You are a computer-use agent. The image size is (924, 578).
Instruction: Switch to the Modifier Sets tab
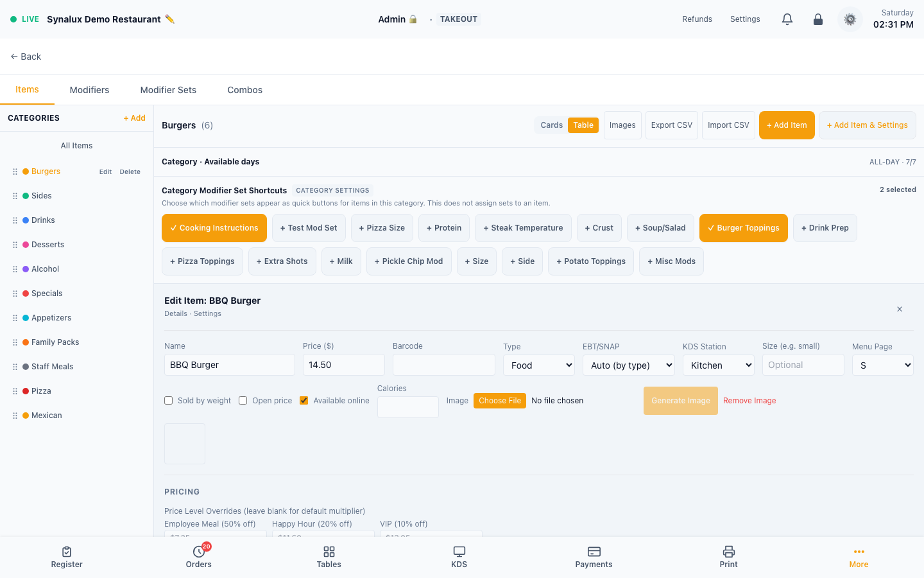pos(168,90)
